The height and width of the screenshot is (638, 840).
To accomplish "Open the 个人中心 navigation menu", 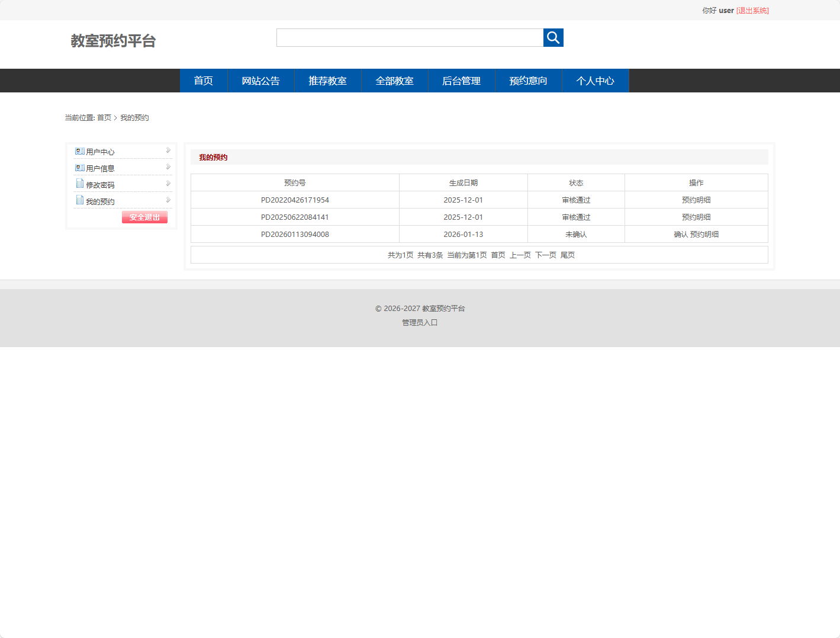I will (x=596, y=81).
